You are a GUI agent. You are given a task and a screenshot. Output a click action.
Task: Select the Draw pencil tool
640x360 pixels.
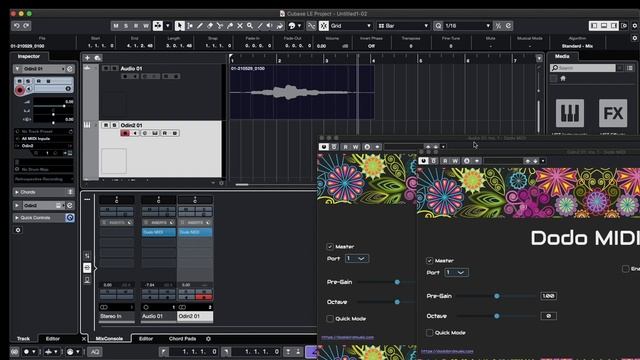200,26
